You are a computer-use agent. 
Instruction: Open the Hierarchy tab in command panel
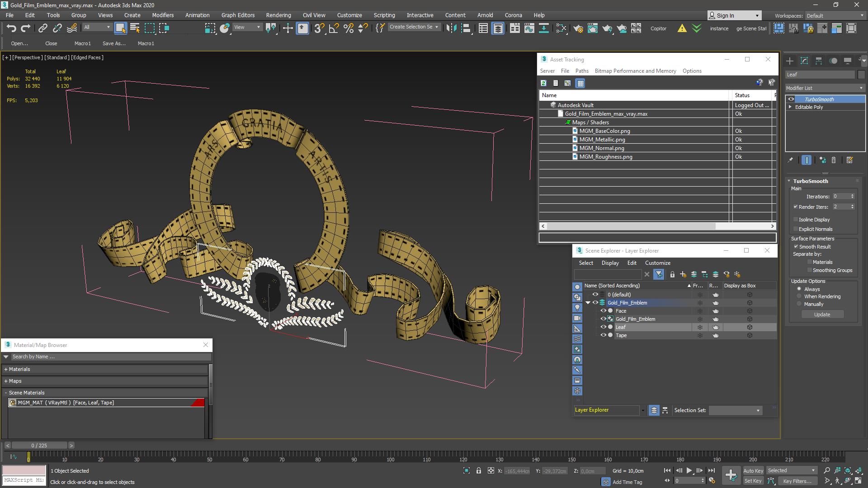(819, 61)
